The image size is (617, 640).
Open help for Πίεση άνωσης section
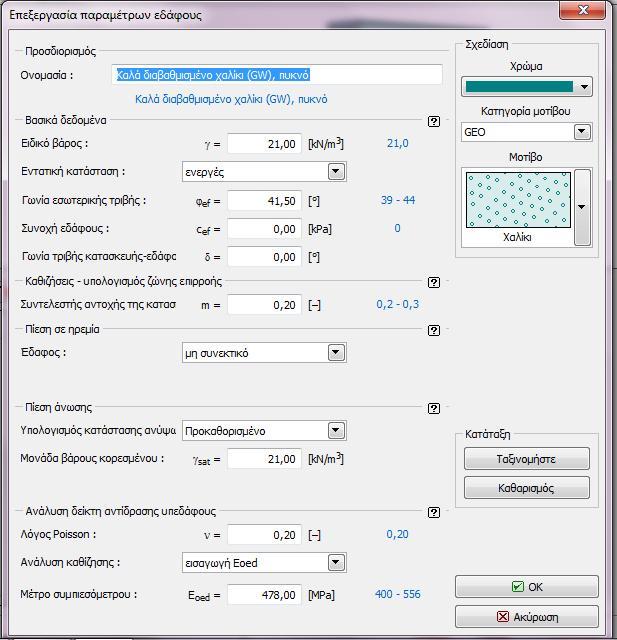(434, 408)
